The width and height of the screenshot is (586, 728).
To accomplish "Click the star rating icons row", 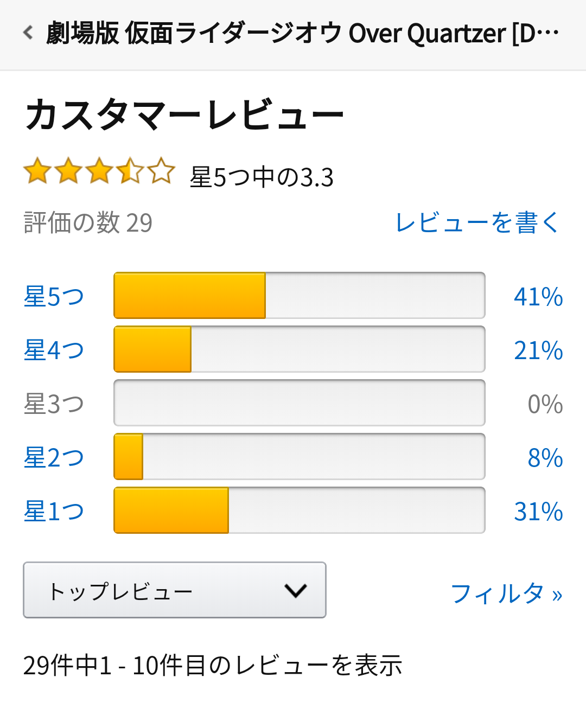I will 99,171.
